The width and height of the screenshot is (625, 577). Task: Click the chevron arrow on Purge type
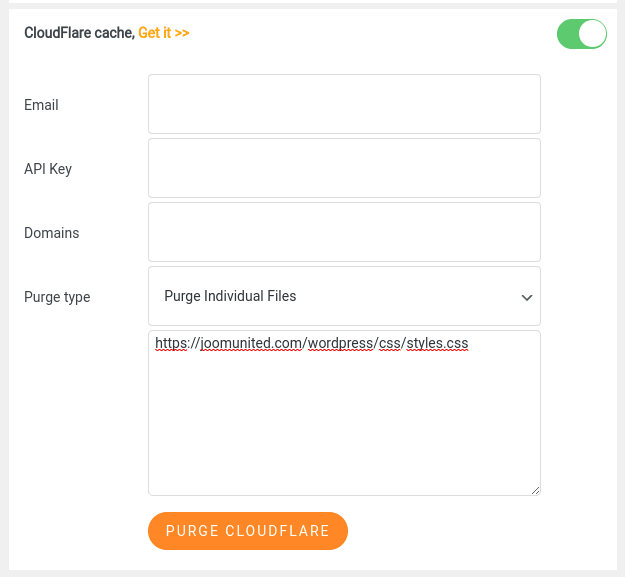click(526, 297)
